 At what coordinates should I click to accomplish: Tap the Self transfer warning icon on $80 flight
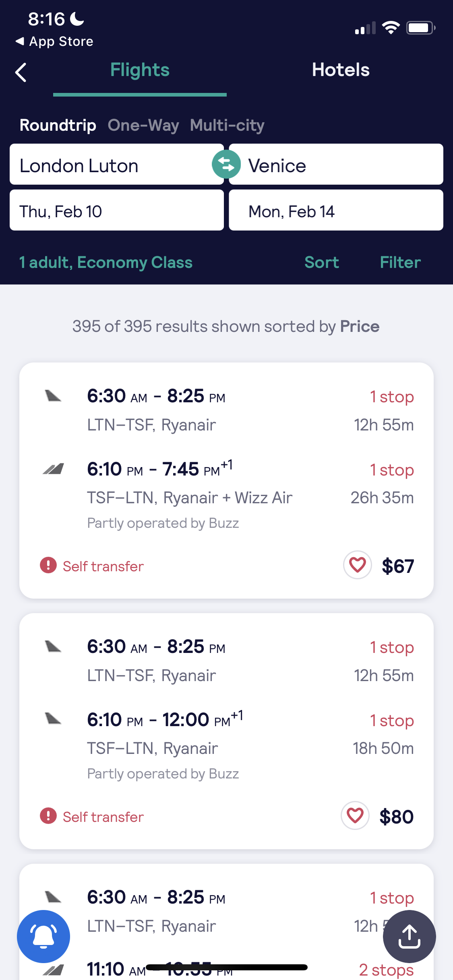(x=48, y=815)
